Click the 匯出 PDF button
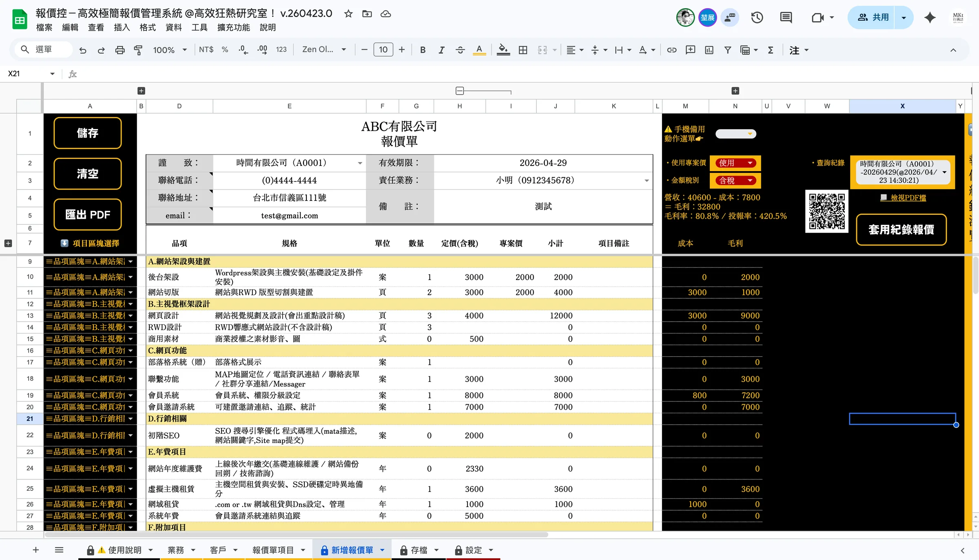 tap(88, 215)
